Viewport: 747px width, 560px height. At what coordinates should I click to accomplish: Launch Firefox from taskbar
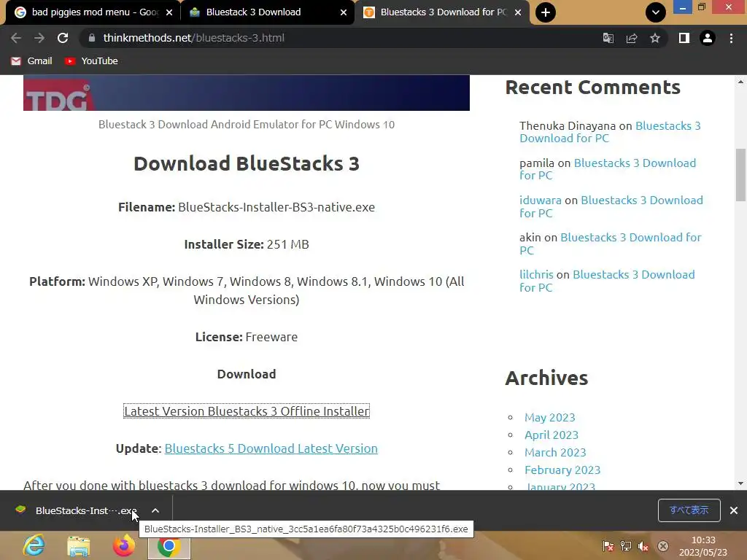coord(123,545)
